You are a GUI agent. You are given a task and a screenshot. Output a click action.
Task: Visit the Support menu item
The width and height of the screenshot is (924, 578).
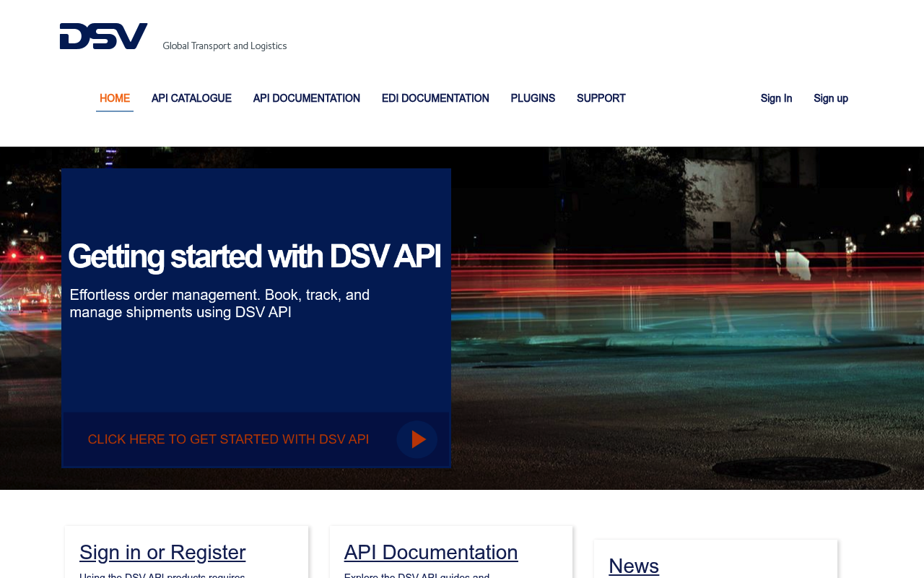pyautogui.click(x=601, y=98)
